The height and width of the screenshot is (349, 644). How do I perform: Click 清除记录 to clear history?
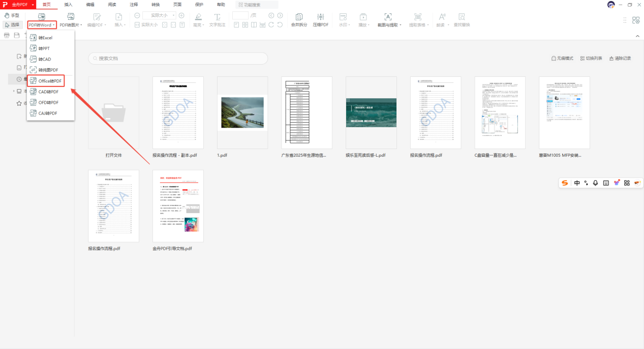click(620, 59)
